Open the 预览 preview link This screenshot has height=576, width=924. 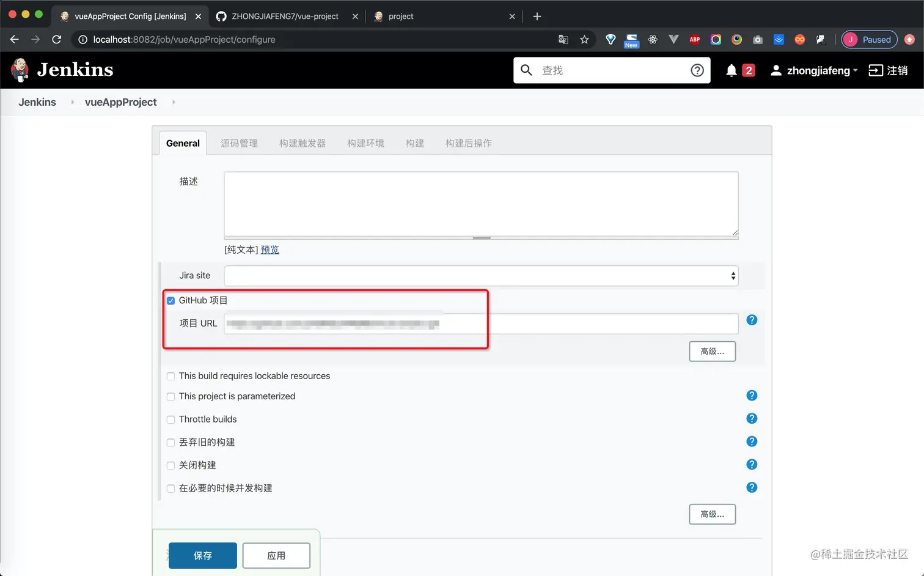(269, 249)
